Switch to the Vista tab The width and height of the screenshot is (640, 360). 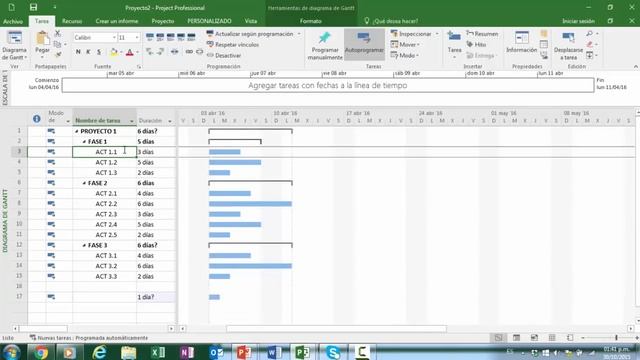coord(251,21)
